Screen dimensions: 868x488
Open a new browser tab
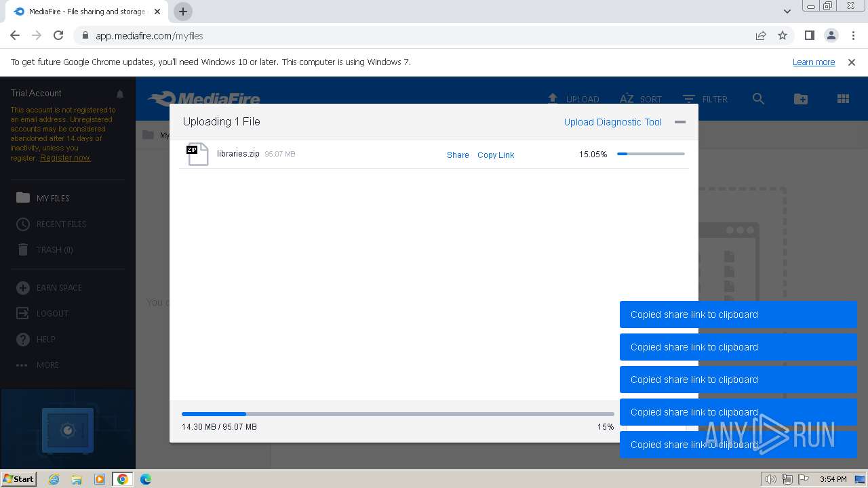pos(183,12)
